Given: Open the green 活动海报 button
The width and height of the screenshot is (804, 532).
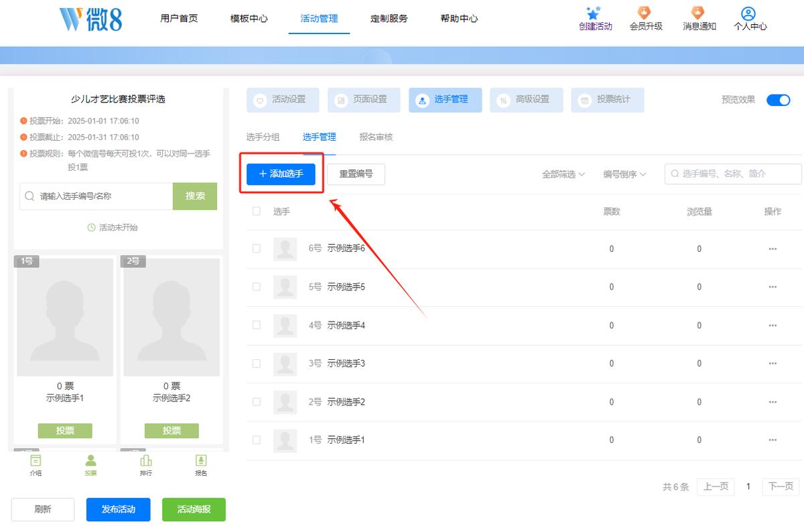Looking at the screenshot, I should (194, 509).
